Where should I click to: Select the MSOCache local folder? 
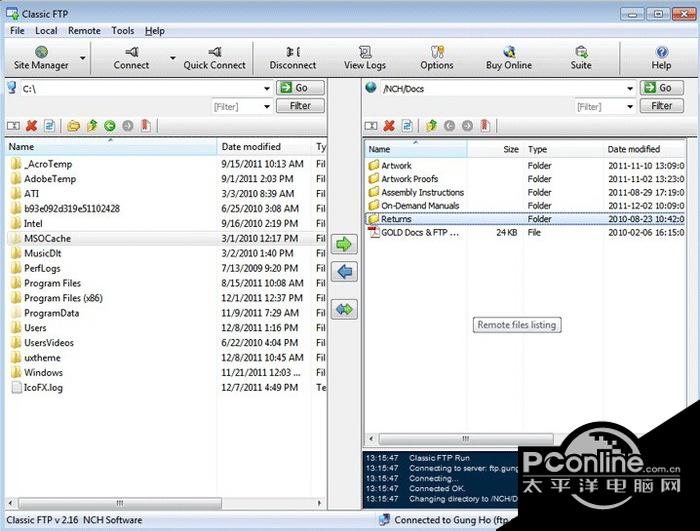tap(166, 238)
